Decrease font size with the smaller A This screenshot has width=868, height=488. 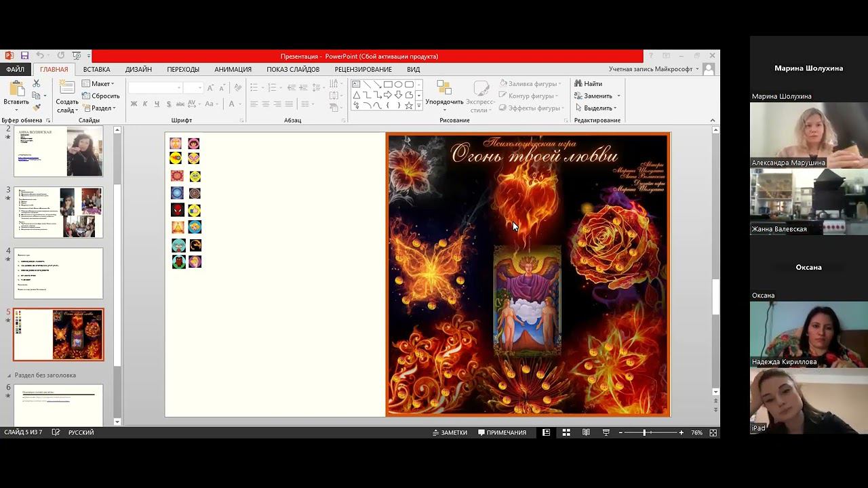(222, 87)
